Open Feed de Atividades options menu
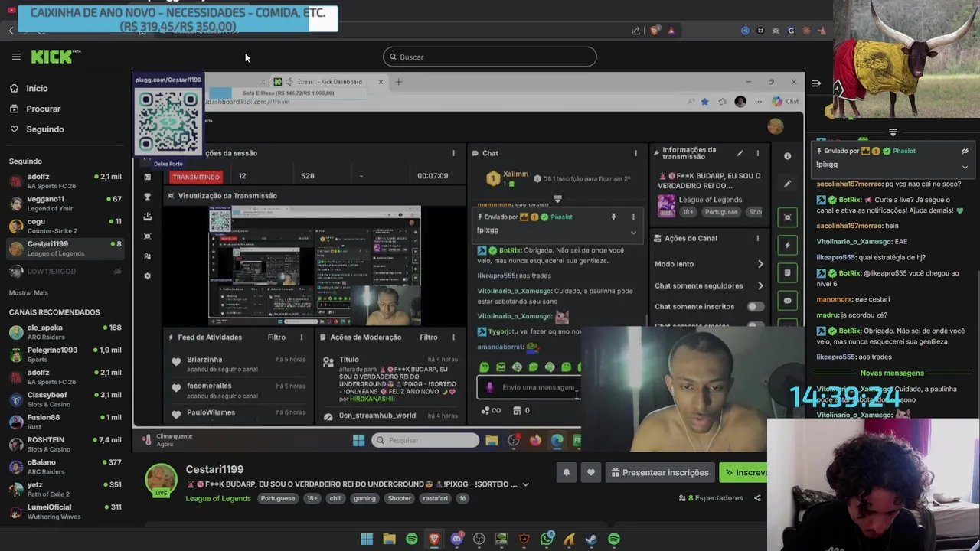 point(302,337)
